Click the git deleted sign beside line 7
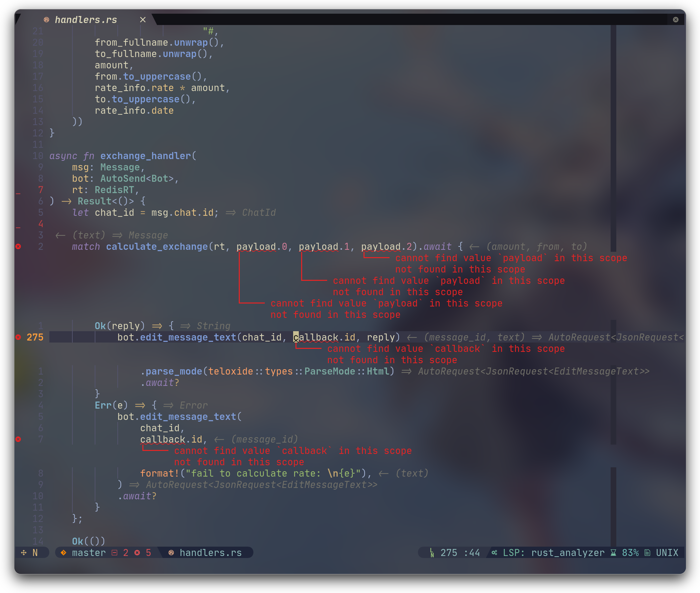The width and height of the screenshot is (700, 593). 18,193
